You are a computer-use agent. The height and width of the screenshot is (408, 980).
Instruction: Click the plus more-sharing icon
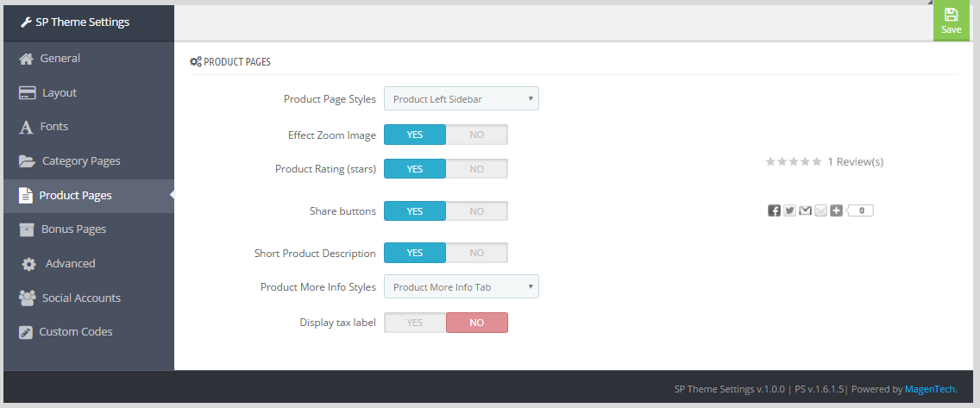[x=836, y=210]
